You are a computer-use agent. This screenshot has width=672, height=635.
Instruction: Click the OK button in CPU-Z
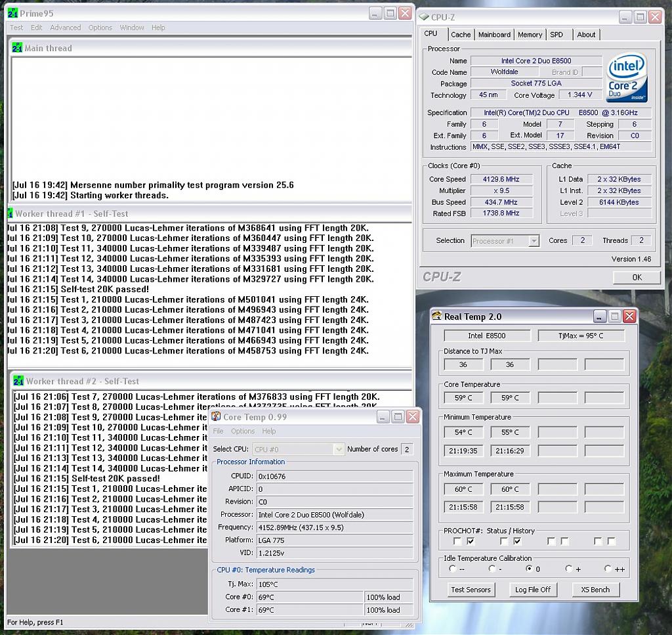[x=637, y=277]
